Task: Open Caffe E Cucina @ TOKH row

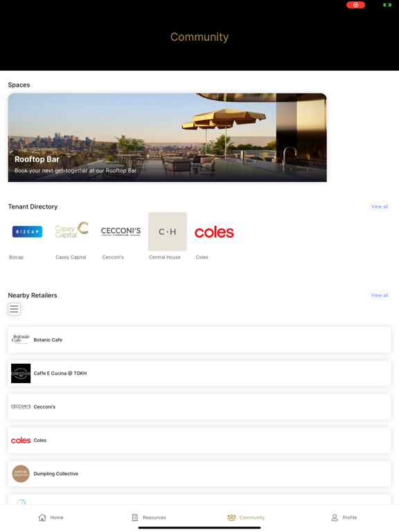Action: [x=199, y=373]
